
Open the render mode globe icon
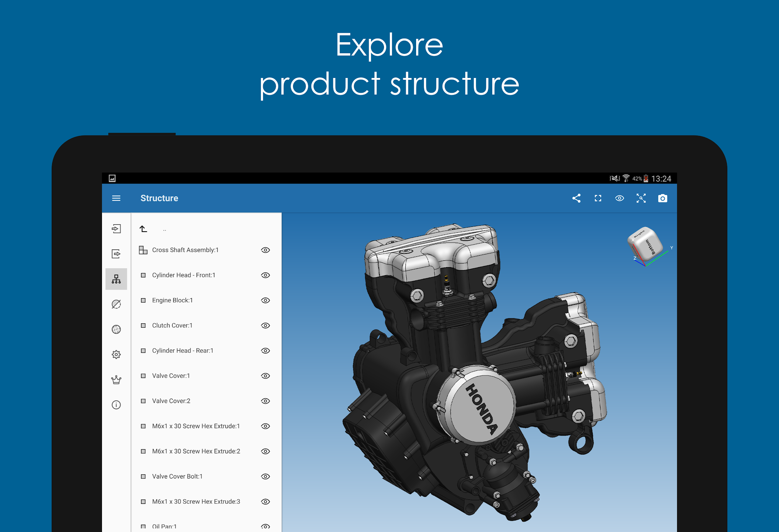tap(116, 329)
